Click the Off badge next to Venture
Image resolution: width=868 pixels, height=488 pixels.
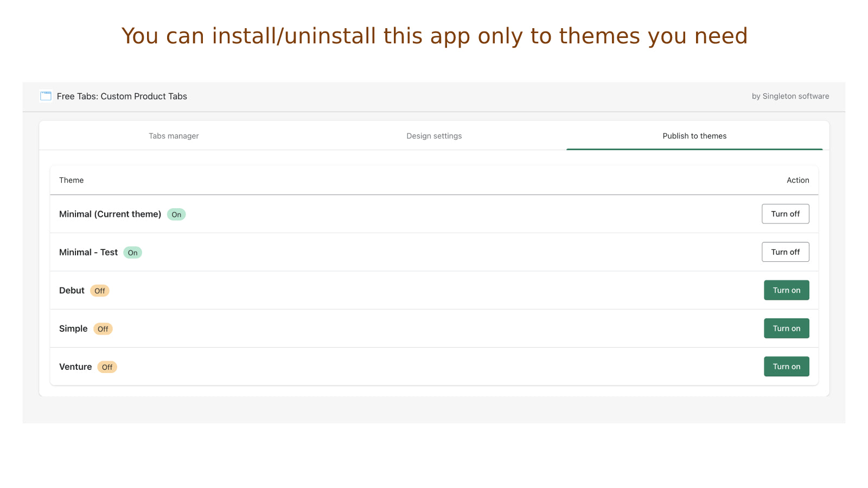click(x=107, y=367)
